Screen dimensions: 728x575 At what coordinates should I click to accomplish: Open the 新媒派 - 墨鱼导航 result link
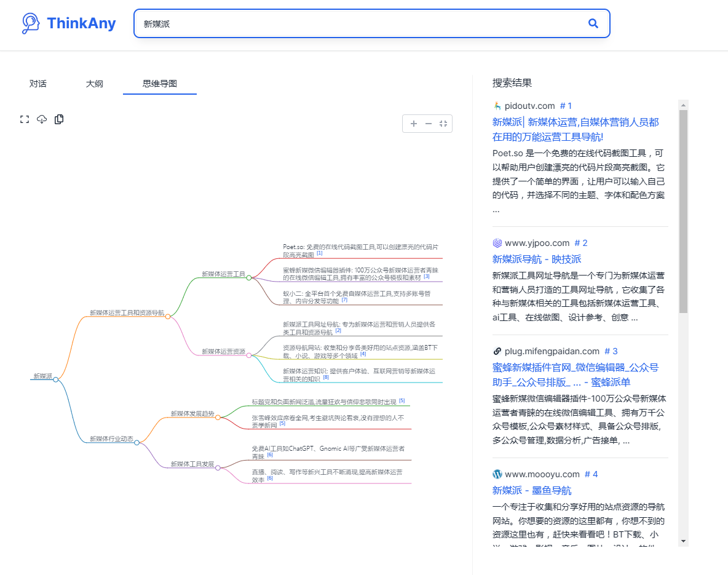coord(531,490)
